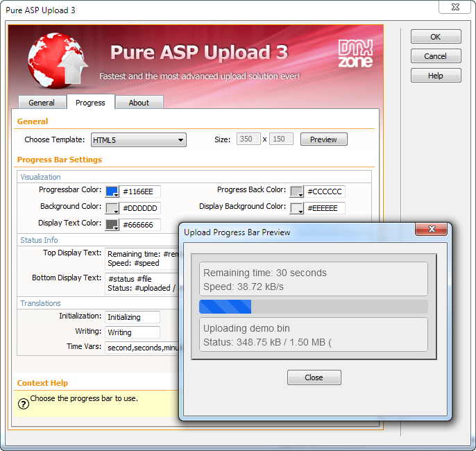Click the DMXzone logo
476x451 pixels.
pyautogui.click(x=355, y=53)
